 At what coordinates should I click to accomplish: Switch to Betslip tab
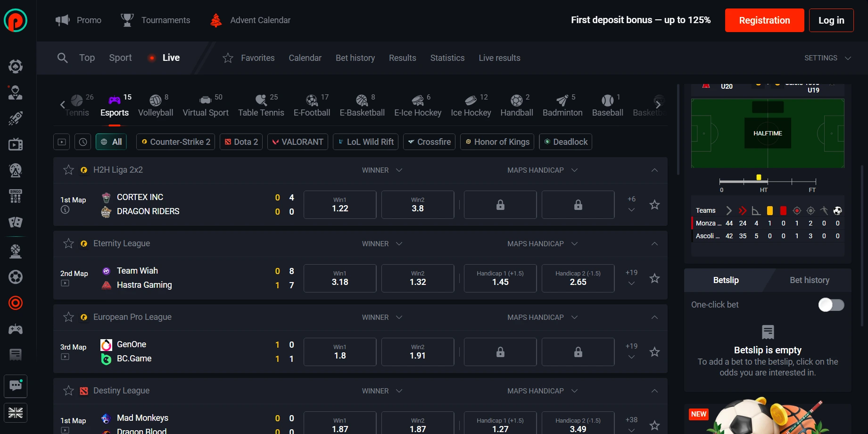(x=726, y=280)
